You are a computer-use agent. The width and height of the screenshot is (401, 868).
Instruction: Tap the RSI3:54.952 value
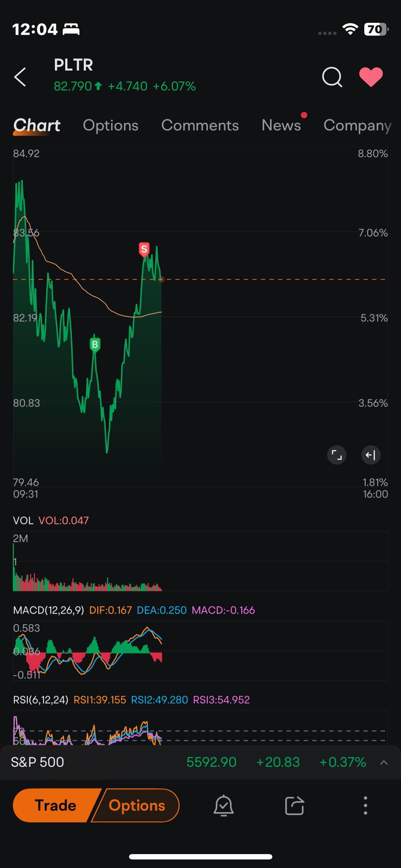pyautogui.click(x=221, y=700)
